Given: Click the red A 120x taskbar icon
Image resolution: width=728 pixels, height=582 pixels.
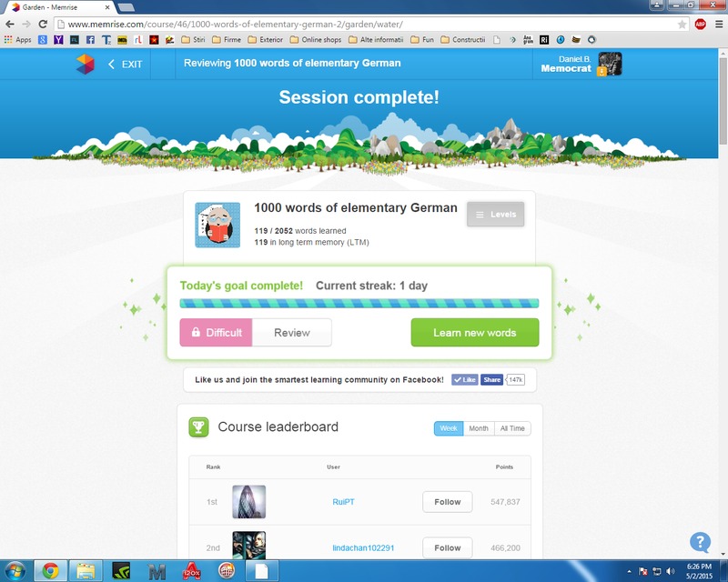Looking at the screenshot, I should tap(192, 571).
